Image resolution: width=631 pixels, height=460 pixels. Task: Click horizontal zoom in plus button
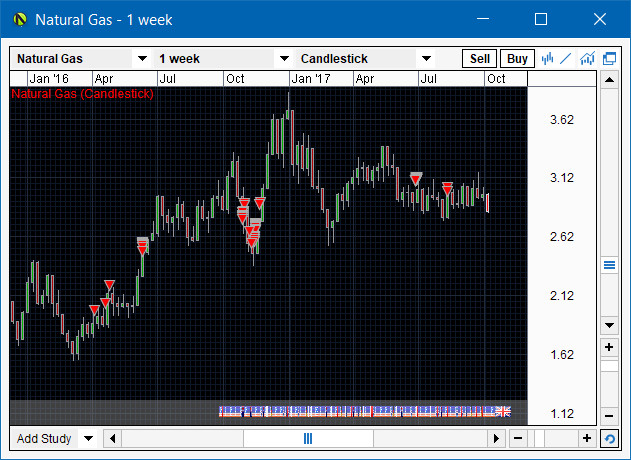(587, 439)
